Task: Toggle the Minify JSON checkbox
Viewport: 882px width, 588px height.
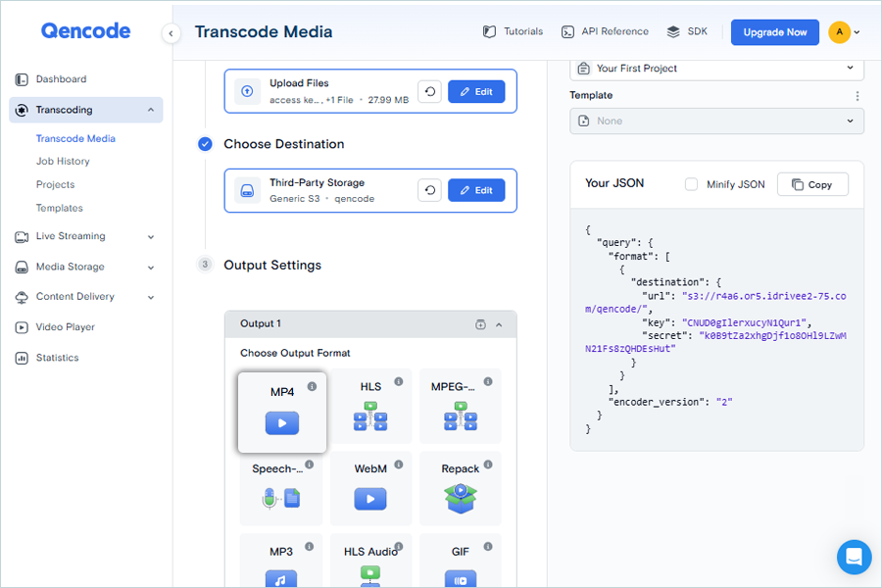Action: click(692, 184)
